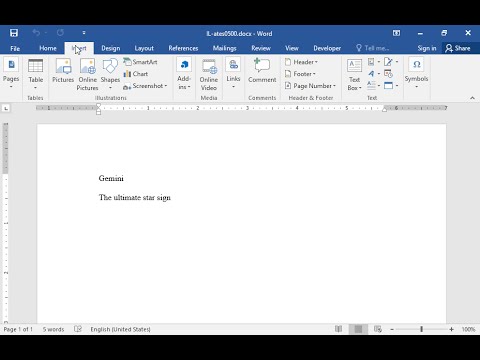Switch to the Design tab
The width and height of the screenshot is (480, 360).
click(x=111, y=48)
